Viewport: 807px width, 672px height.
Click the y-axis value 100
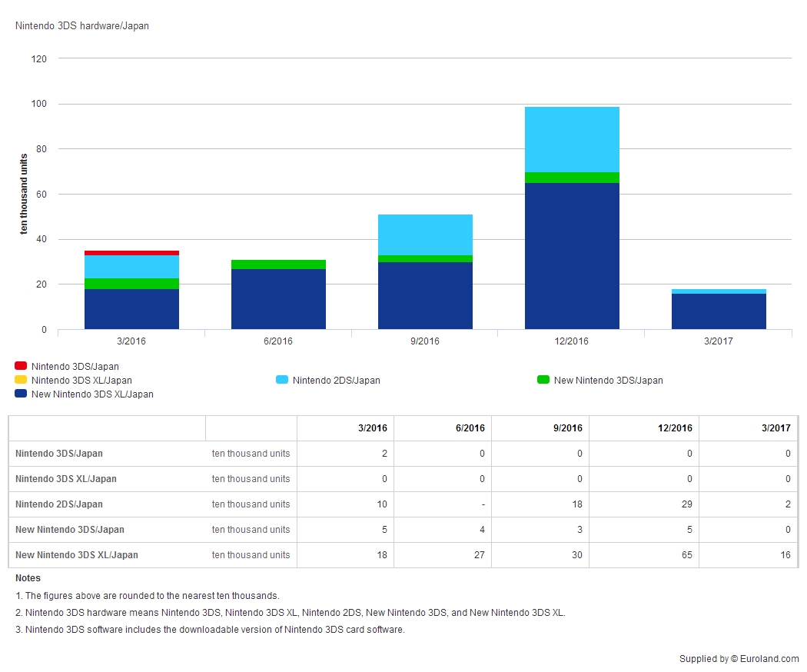[x=38, y=104]
